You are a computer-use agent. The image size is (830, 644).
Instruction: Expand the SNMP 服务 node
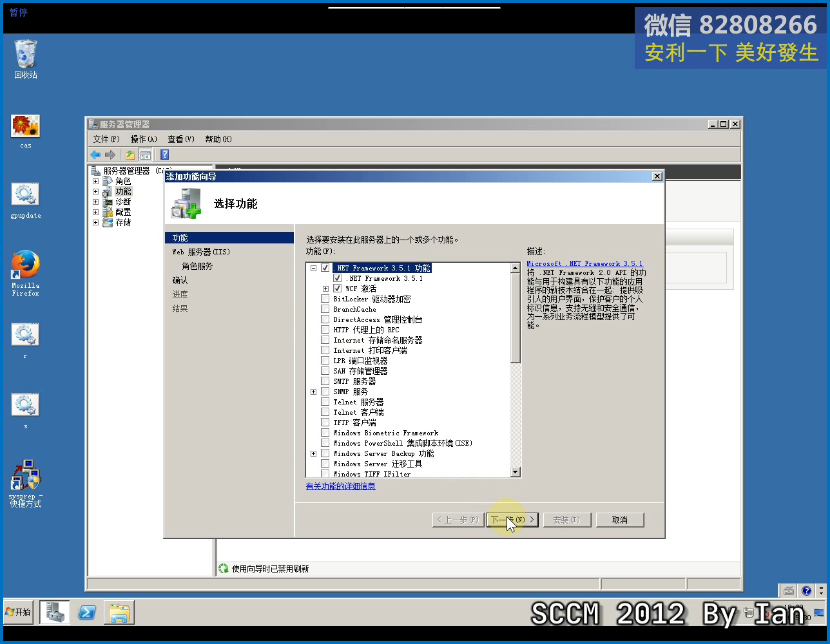pos(314,392)
